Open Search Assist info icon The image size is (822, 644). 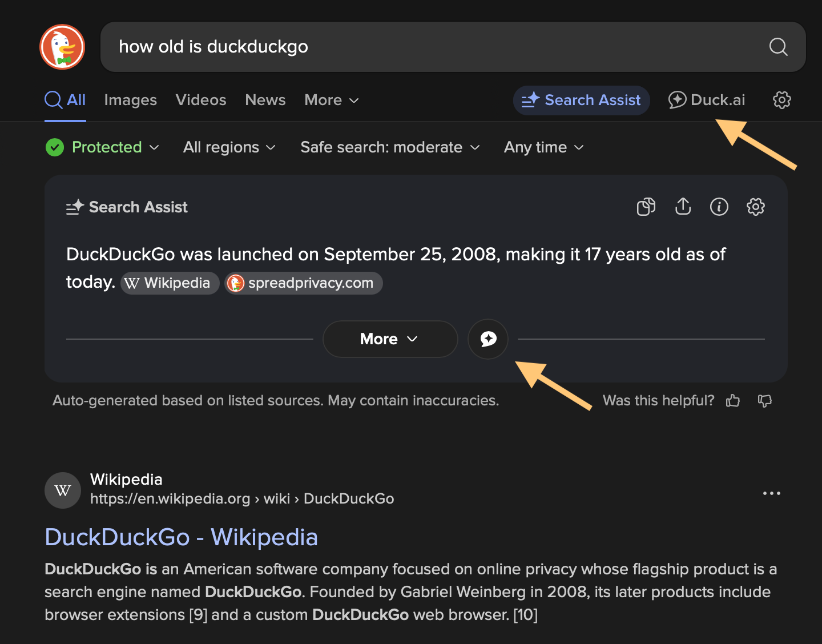coord(719,207)
